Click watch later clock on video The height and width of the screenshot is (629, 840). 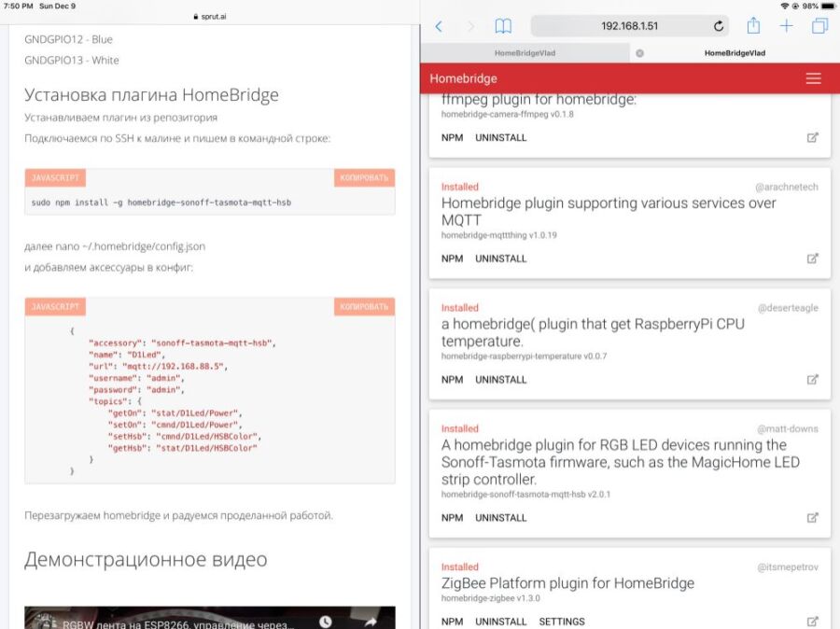[x=325, y=622]
